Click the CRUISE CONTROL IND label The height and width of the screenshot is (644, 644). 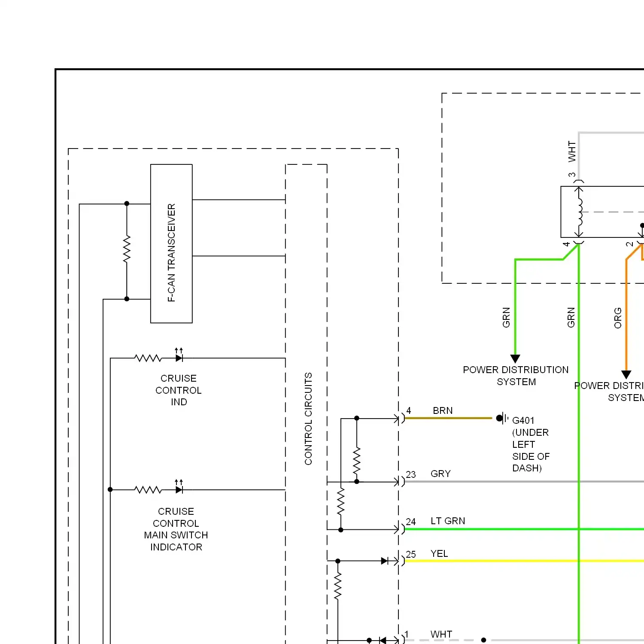[179, 390]
